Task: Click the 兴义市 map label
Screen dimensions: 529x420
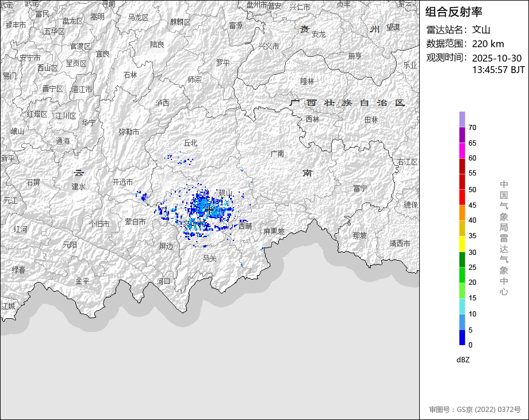Action: 269,46
